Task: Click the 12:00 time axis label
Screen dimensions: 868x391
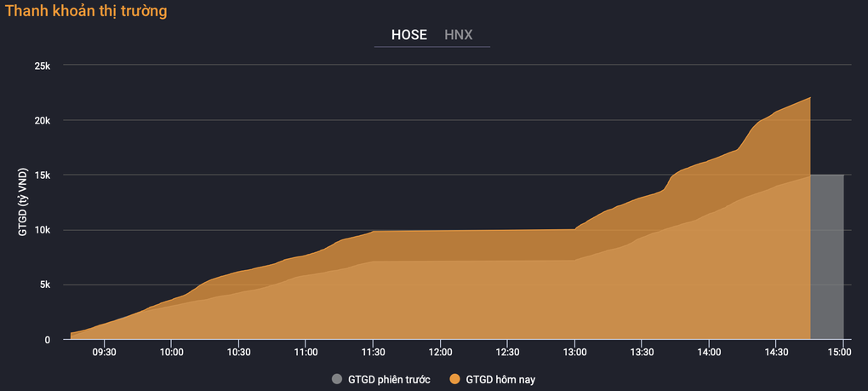Action: click(440, 352)
